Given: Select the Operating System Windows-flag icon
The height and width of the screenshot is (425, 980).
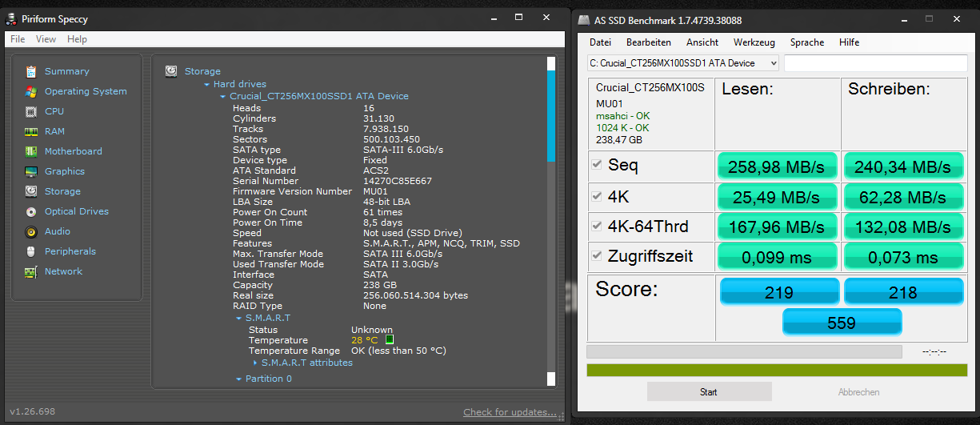Looking at the screenshot, I should pos(31,91).
